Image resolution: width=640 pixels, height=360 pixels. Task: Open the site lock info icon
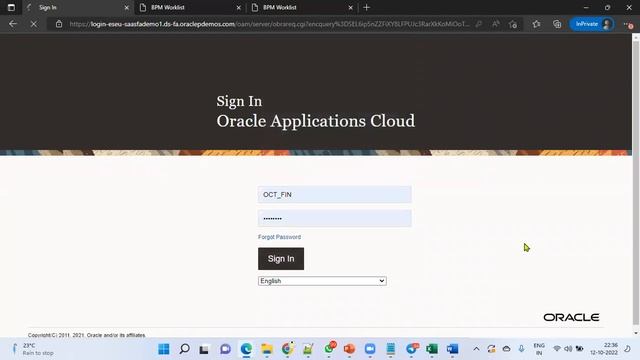(59, 24)
